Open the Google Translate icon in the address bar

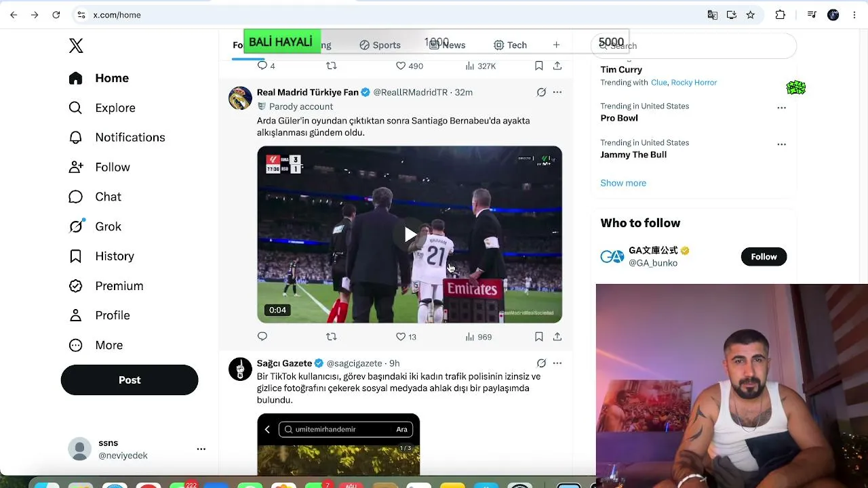[713, 15]
